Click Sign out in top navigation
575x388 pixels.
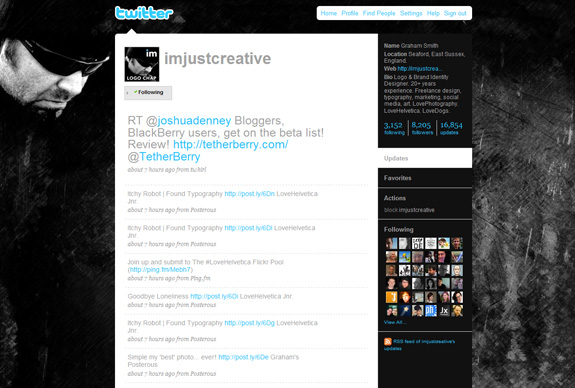(455, 13)
